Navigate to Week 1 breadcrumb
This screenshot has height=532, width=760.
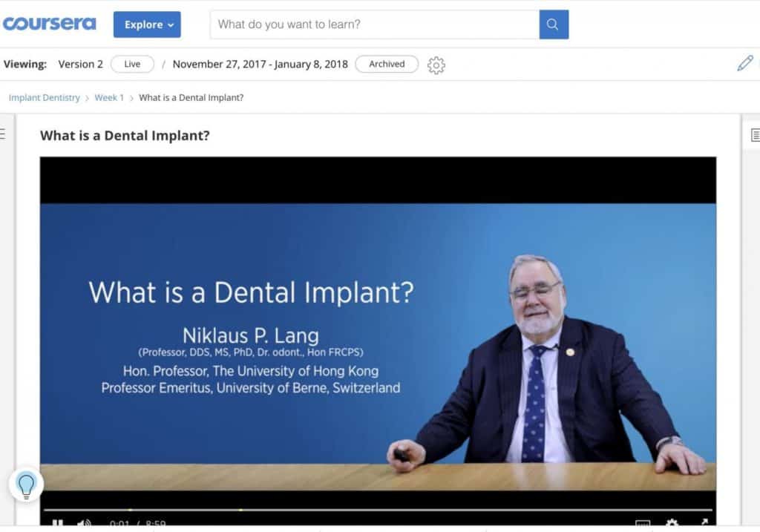tap(109, 98)
